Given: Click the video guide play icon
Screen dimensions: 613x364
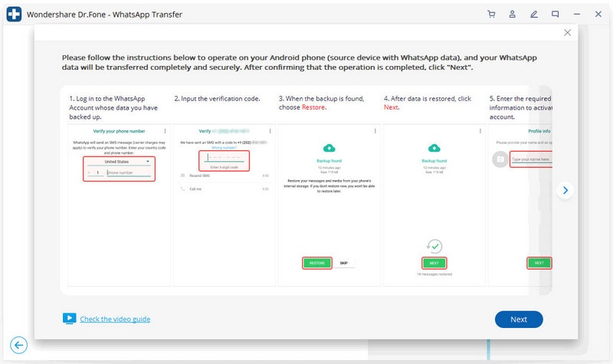Looking at the screenshot, I should coord(69,319).
